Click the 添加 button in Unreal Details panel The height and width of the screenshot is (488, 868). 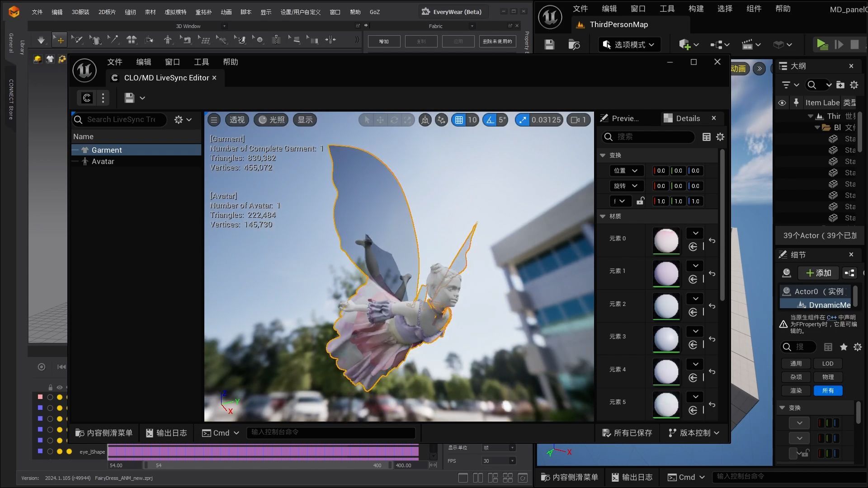click(819, 273)
